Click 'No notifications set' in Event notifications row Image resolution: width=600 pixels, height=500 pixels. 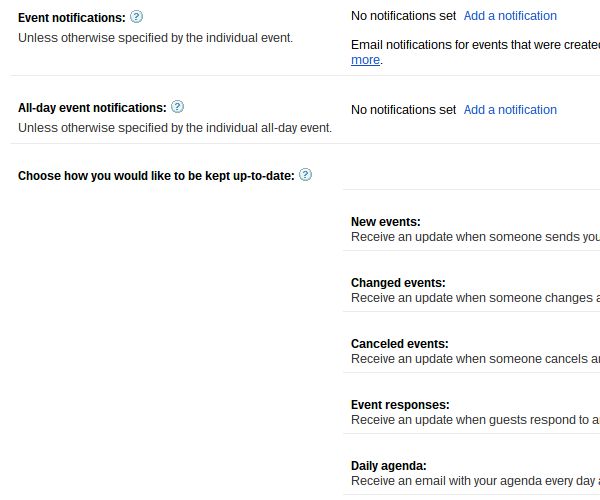click(x=403, y=16)
